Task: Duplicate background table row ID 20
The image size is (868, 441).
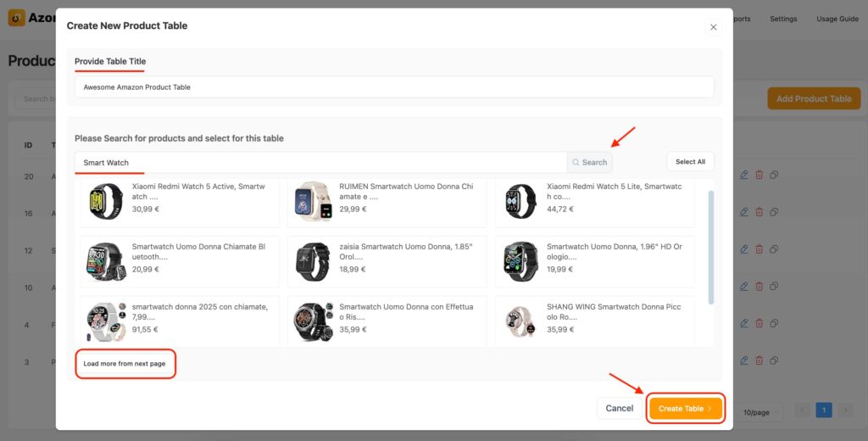Action: [774, 175]
